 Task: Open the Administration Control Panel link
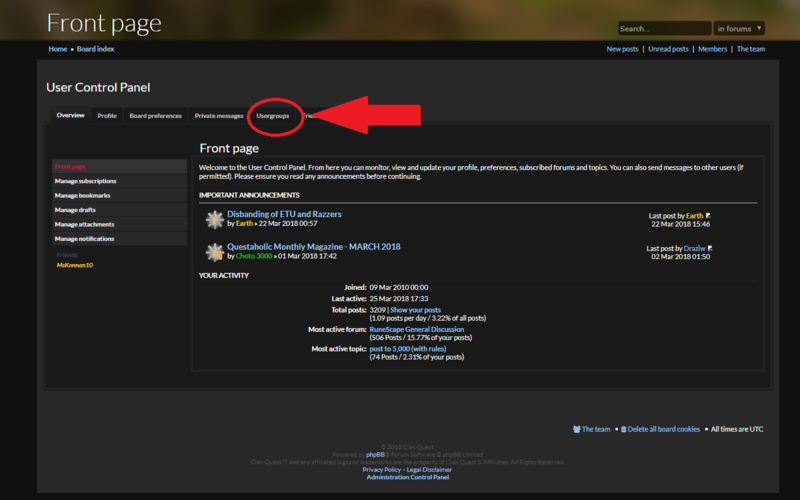pyautogui.click(x=408, y=477)
